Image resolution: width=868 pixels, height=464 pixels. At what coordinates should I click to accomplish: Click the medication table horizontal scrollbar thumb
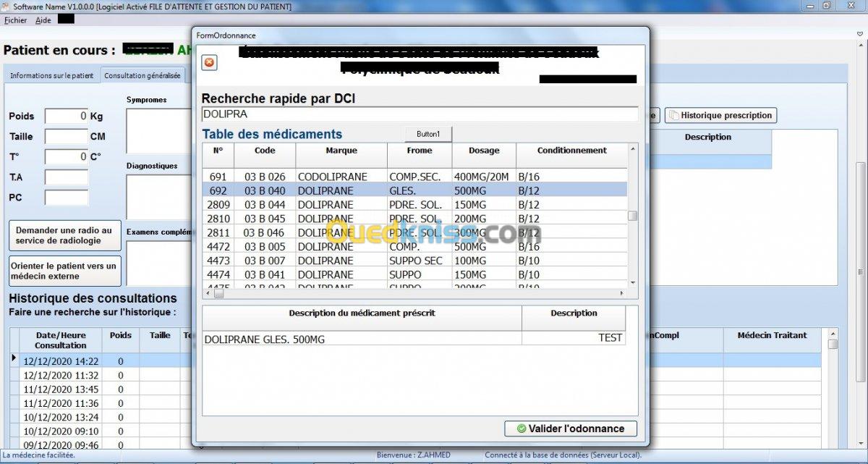pyautogui.click(x=218, y=293)
